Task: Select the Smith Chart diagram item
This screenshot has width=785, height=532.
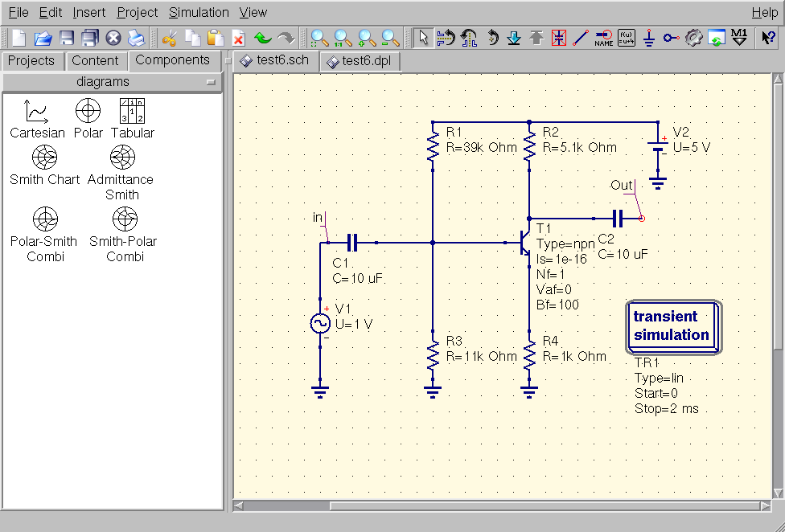Action: point(44,166)
